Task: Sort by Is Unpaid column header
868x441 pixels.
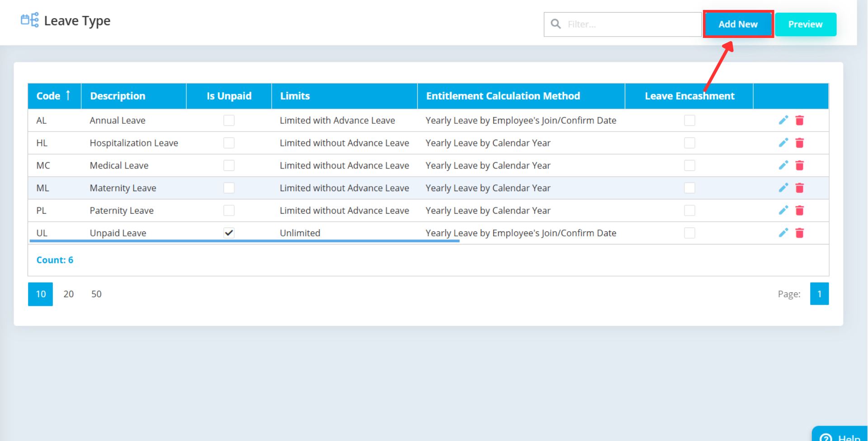Action: (229, 96)
